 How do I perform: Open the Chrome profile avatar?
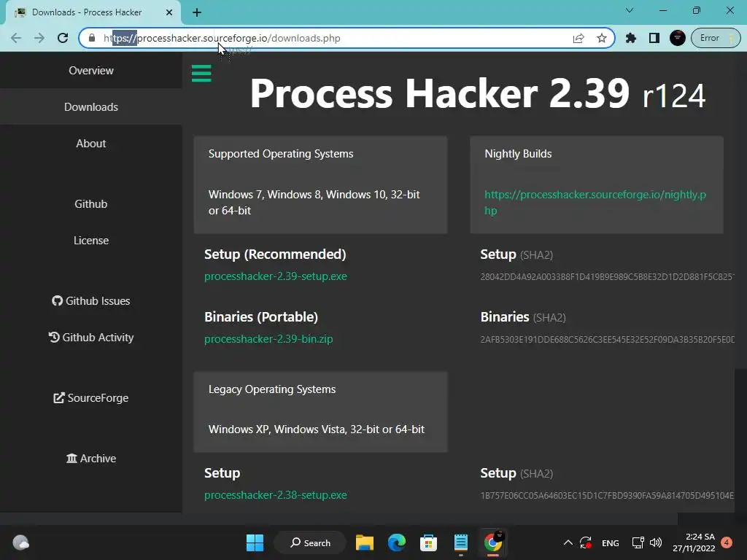tap(678, 38)
